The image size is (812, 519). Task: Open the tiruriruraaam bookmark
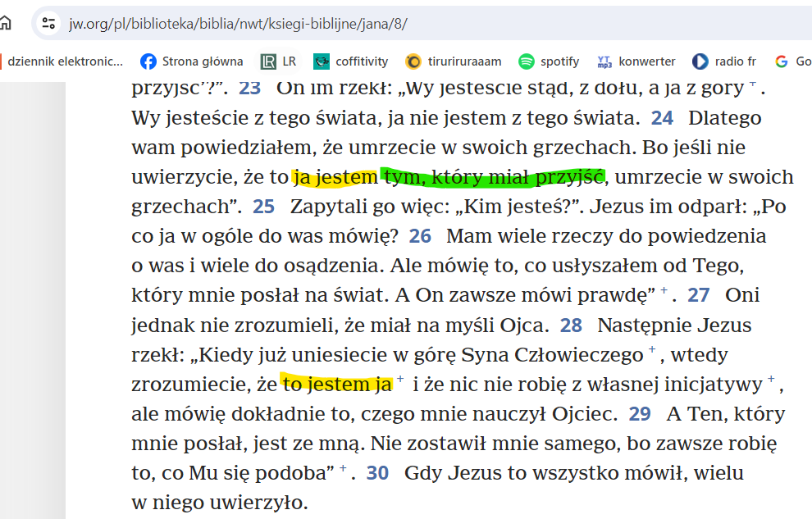(454, 61)
